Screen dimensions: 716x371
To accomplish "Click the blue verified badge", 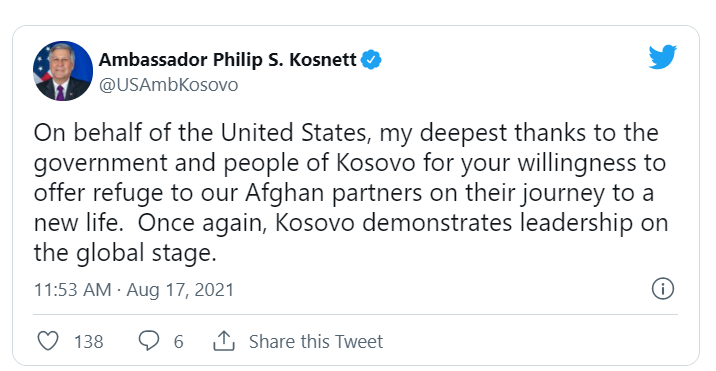I will 371,60.
